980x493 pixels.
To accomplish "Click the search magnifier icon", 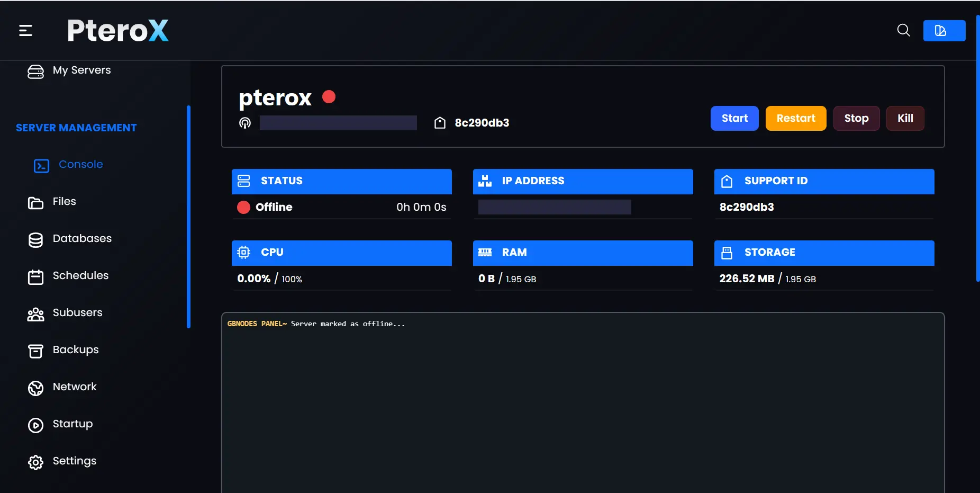I will pos(903,31).
